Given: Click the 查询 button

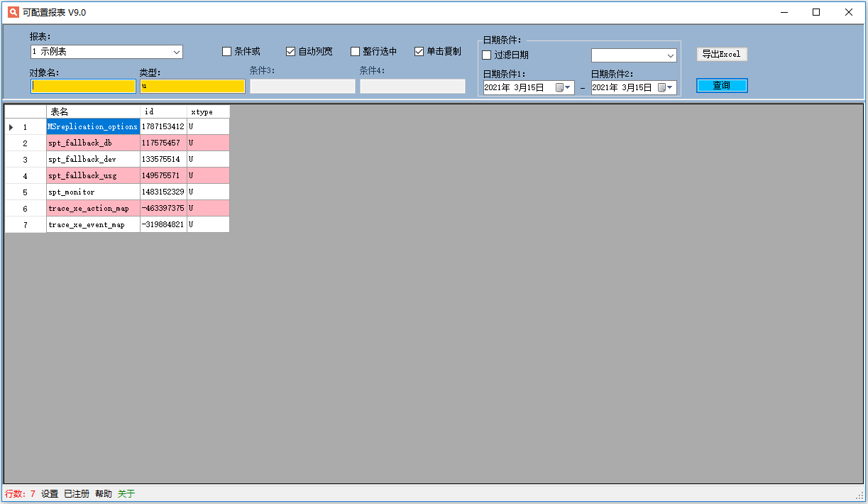Looking at the screenshot, I should click(x=722, y=85).
